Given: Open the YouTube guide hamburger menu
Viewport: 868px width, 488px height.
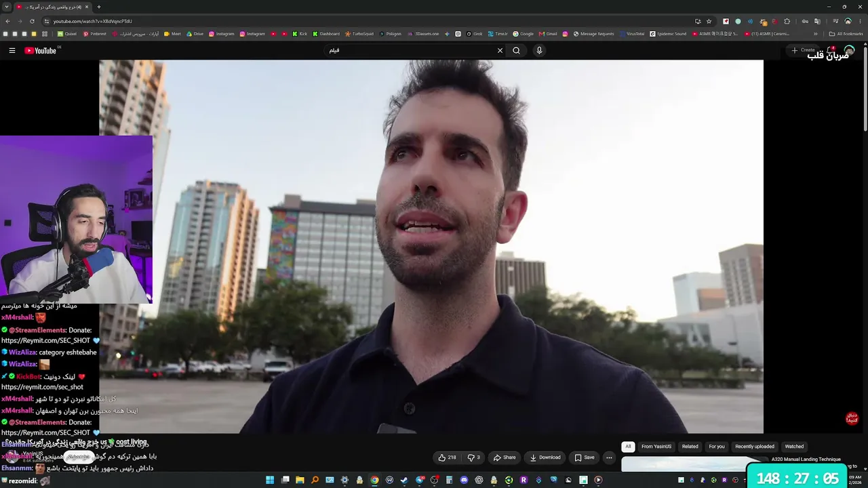Looking at the screenshot, I should [x=12, y=50].
